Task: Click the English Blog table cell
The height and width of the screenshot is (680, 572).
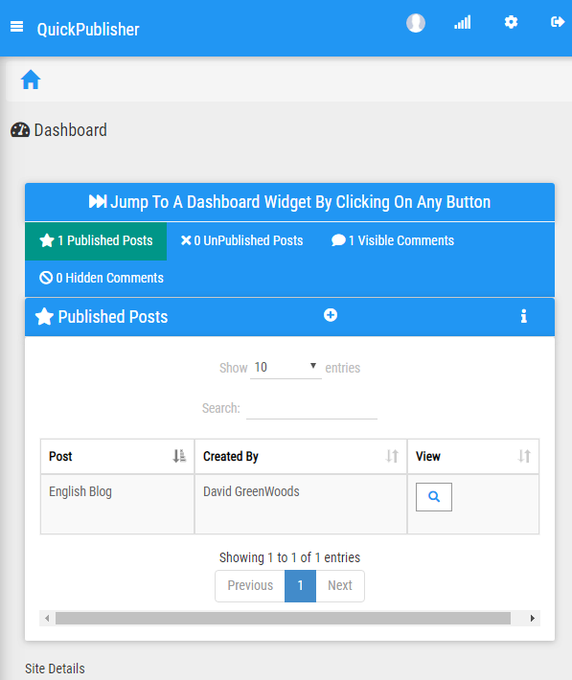Action: tap(117, 504)
